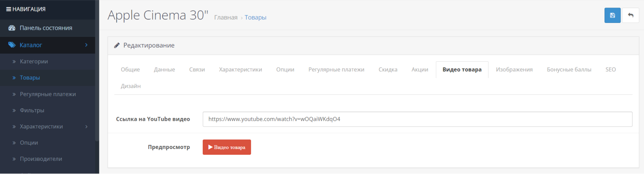Click the Предпросмотр label
This screenshot has height=174, width=644.
pos(169,147)
